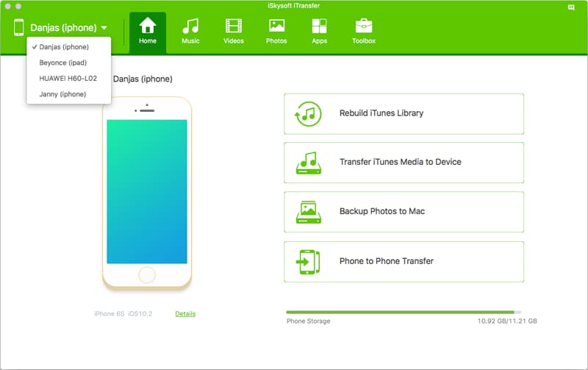This screenshot has height=370, width=588.
Task: Click Transfer iTunes Media to Device button
Action: (404, 163)
